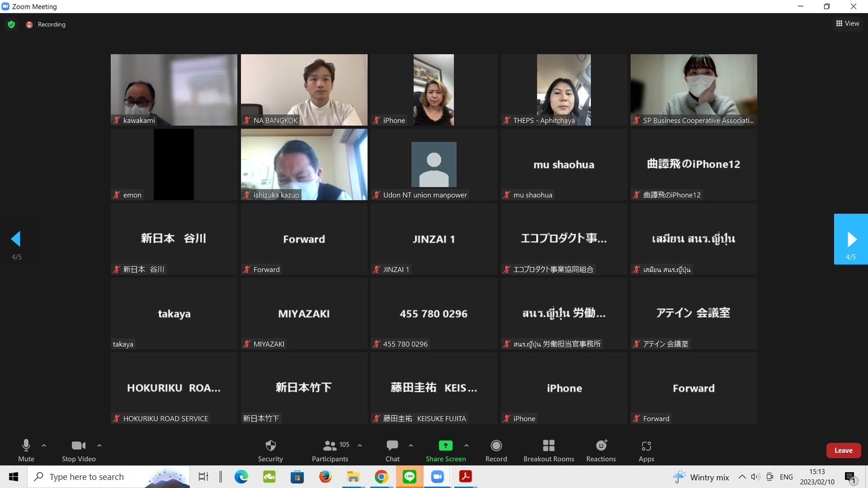Open Google Chrome from the taskbar
868x488 pixels.
[x=381, y=477]
